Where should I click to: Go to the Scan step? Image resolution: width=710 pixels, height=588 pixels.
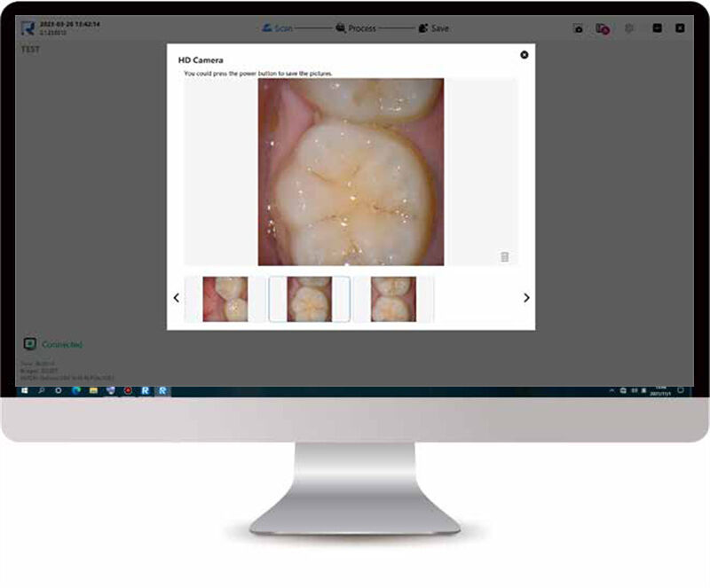[276, 28]
